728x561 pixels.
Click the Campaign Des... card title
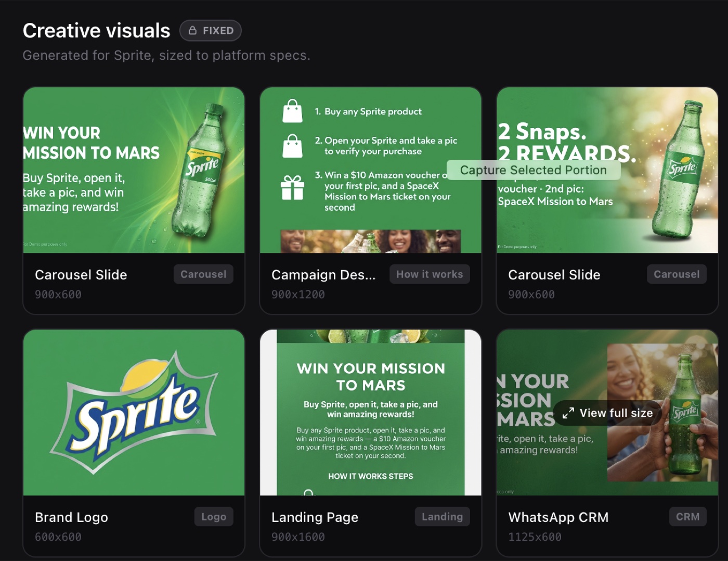323,275
